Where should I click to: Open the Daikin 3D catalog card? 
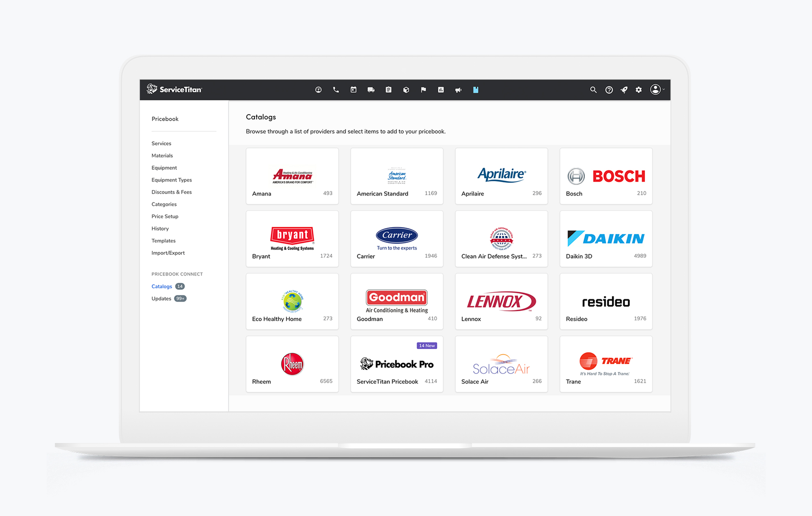point(606,239)
